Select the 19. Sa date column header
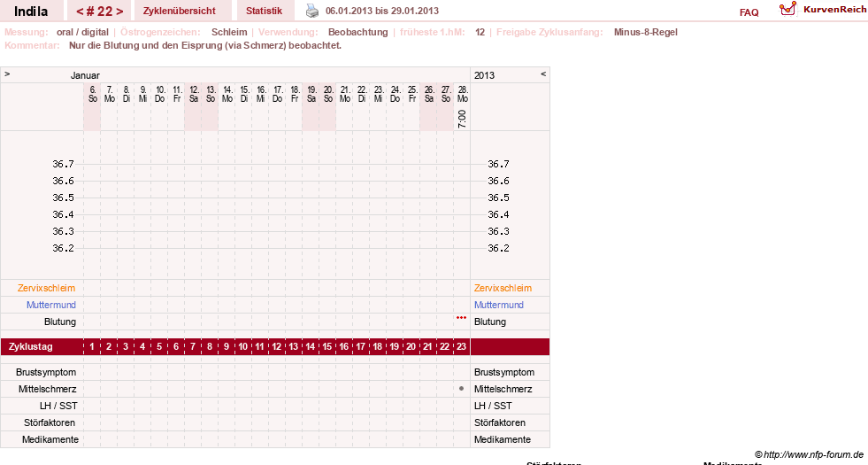 pyautogui.click(x=311, y=94)
